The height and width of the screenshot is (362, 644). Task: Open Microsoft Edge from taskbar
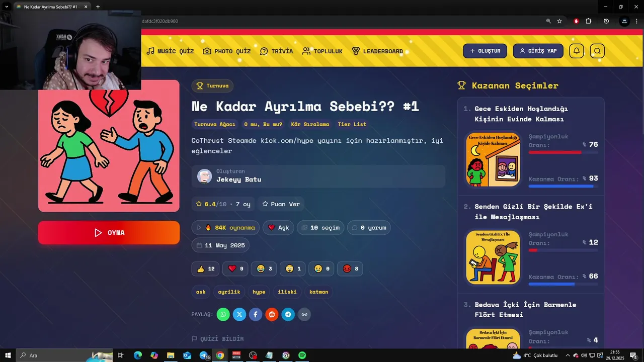point(138,355)
